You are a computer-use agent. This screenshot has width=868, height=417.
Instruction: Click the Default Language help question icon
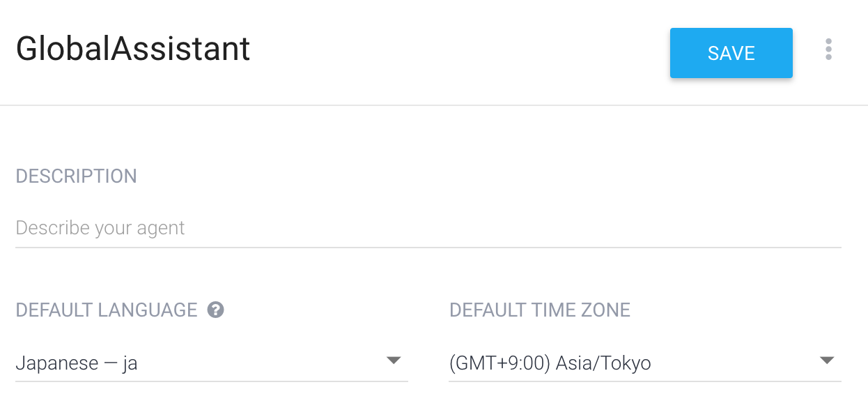tap(216, 310)
